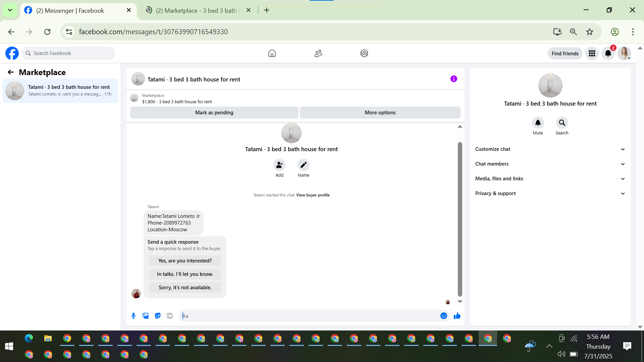Image resolution: width=644 pixels, height=362 pixels.
Task: Switch to the Marketplace browser tab
Action: point(196,10)
